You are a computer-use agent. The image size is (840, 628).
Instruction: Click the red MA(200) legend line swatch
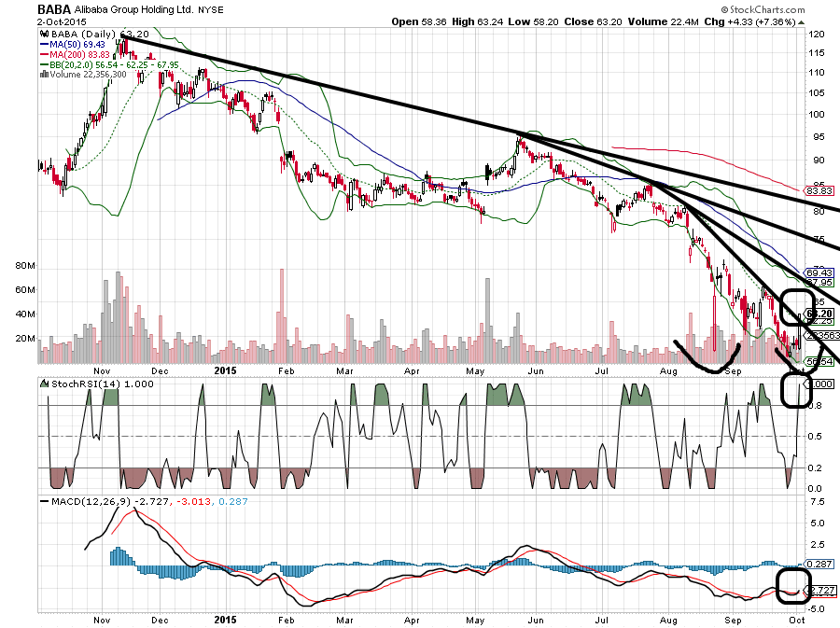(45, 55)
